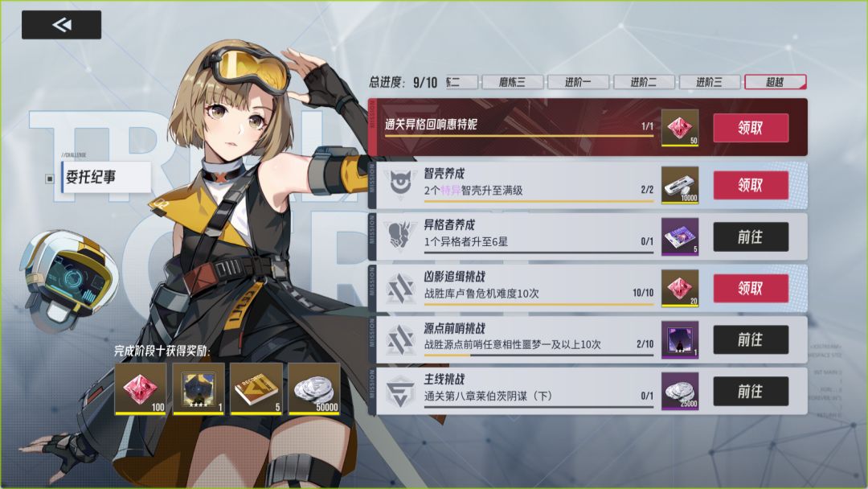Go to 异格者养成 via 前往 button
868x489 pixels.
point(751,237)
